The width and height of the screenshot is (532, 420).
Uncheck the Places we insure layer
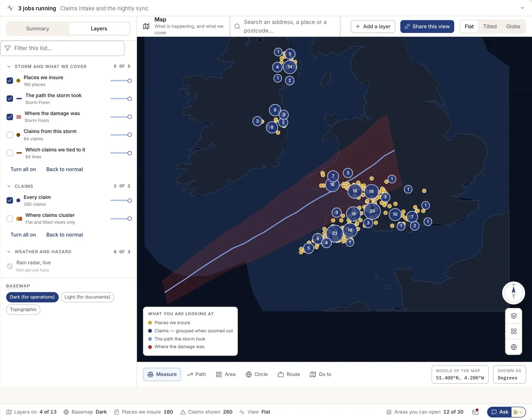[x=10, y=81]
